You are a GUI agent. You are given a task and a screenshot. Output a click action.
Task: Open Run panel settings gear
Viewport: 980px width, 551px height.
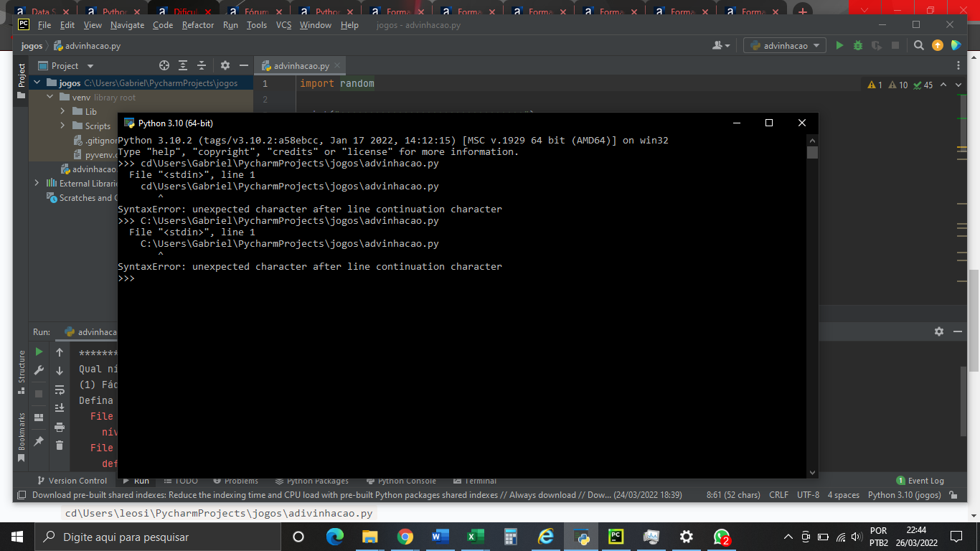point(939,331)
